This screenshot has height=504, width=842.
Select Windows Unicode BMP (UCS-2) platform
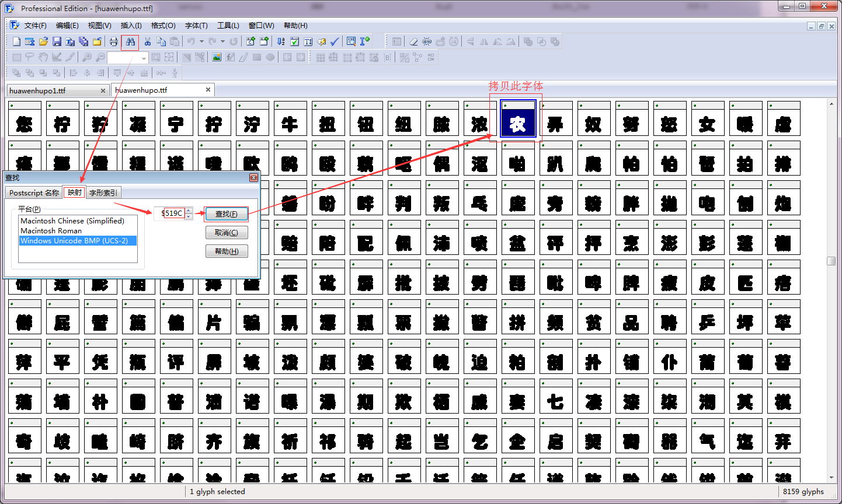[78, 241]
